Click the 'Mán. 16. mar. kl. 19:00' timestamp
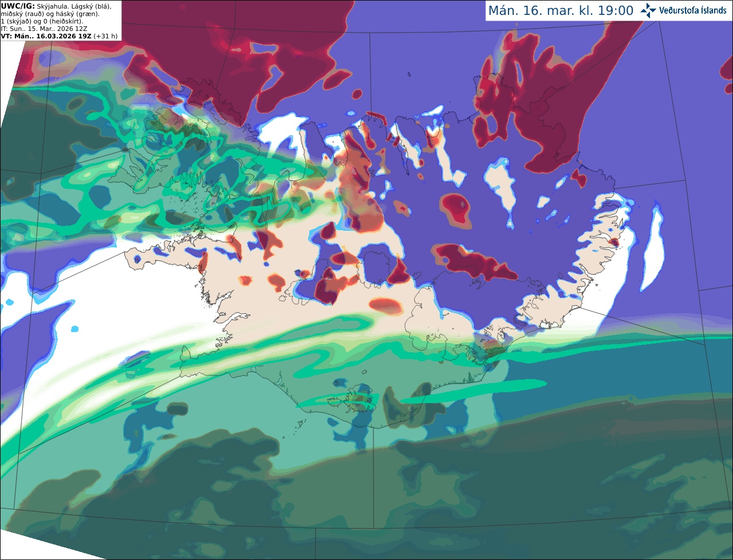 pyautogui.click(x=561, y=11)
